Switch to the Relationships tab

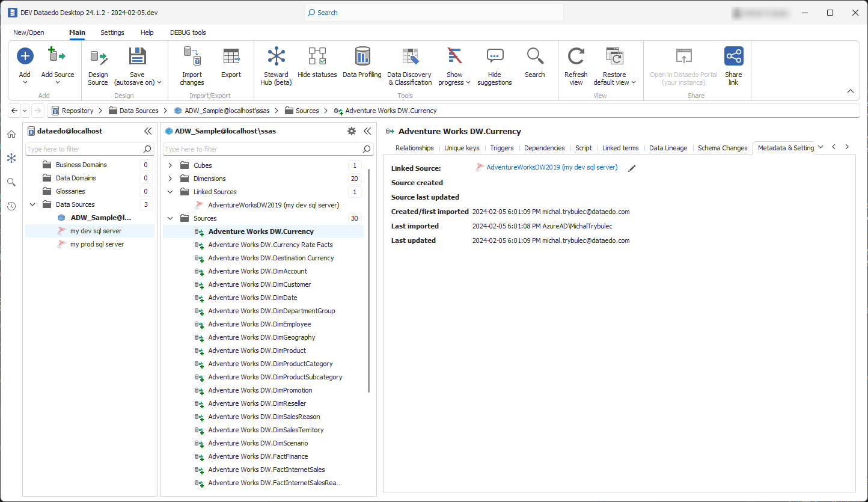[415, 148]
